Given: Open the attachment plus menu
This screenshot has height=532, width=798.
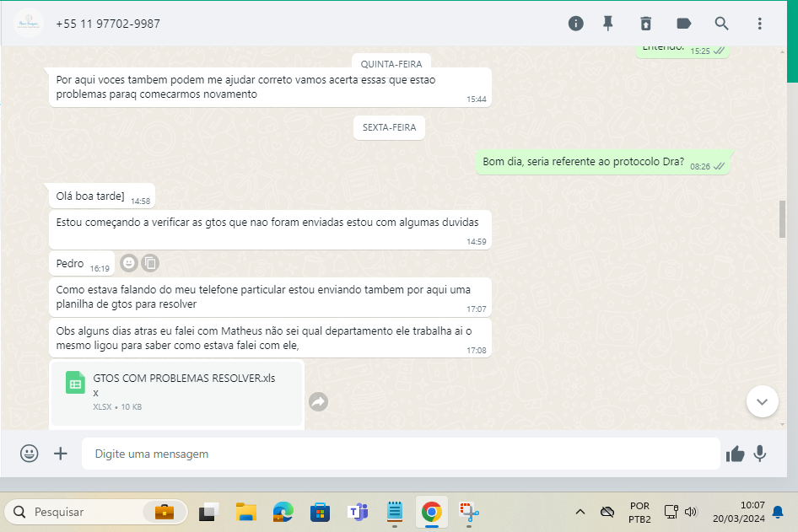Looking at the screenshot, I should pyautogui.click(x=61, y=454).
